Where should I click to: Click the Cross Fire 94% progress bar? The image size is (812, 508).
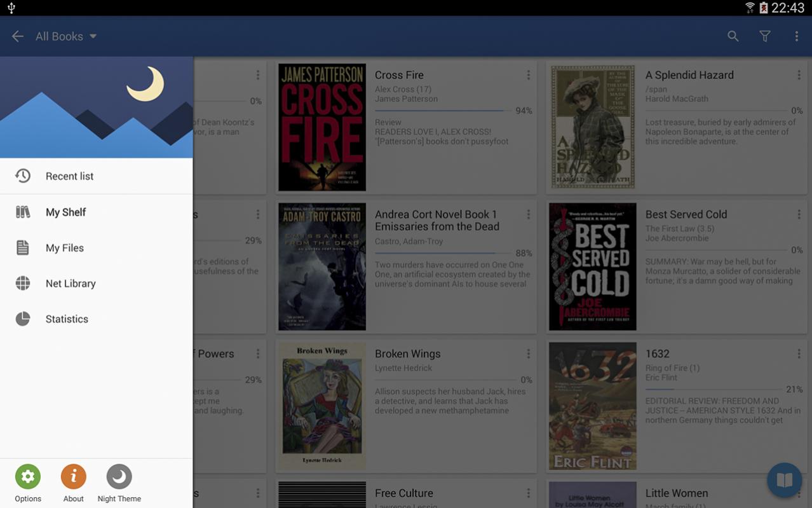pyautogui.click(x=443, y=111)
